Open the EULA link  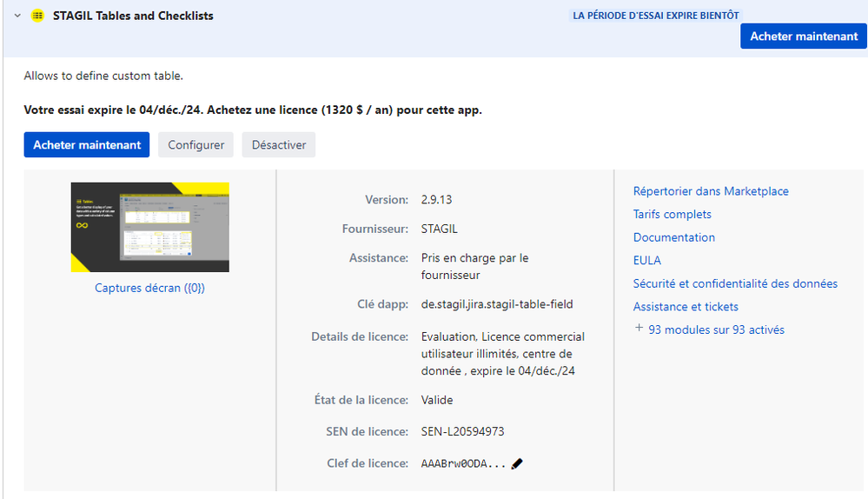coord(647,260)
